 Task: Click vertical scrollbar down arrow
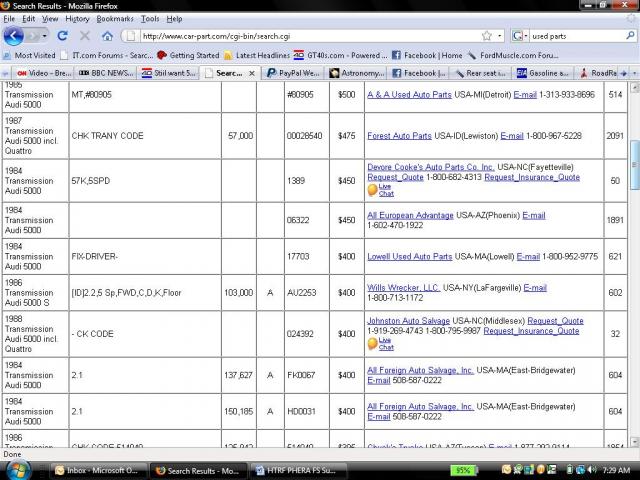[635, 442]
